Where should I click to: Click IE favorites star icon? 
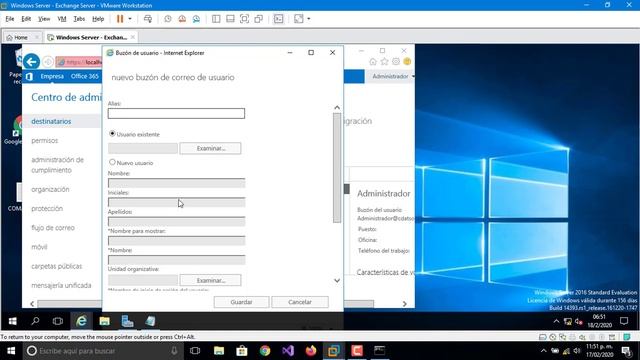pyautogui.click(x=384, y=62)
